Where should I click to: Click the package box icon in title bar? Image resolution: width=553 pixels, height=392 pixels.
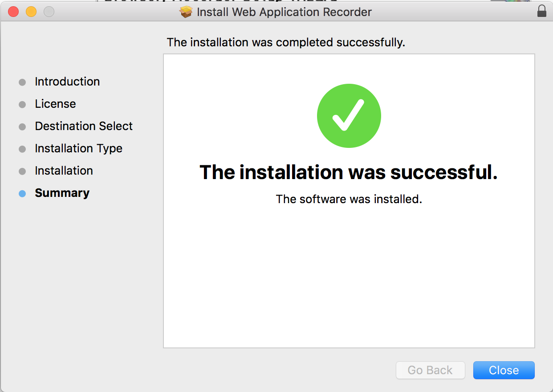pyautogui.click(x=186, y=12)
